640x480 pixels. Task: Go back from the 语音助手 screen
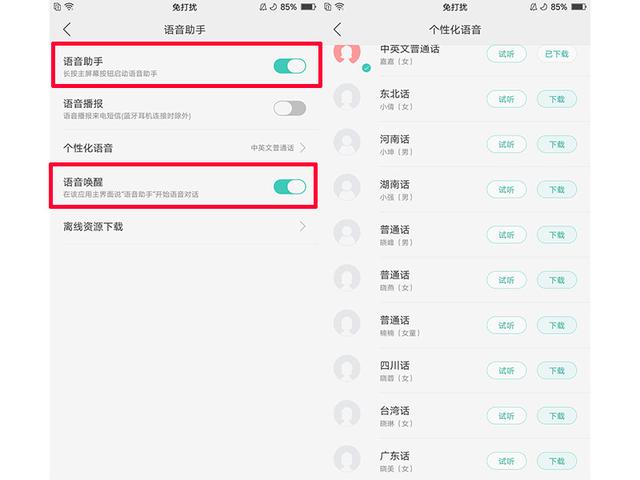click(67, 30)
